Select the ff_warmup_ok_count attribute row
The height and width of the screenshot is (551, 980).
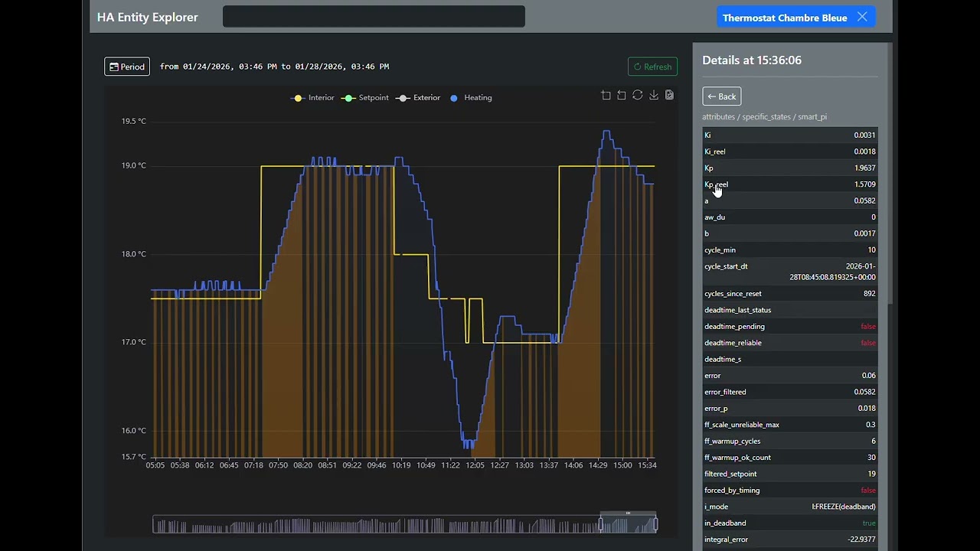coord(789,458)
